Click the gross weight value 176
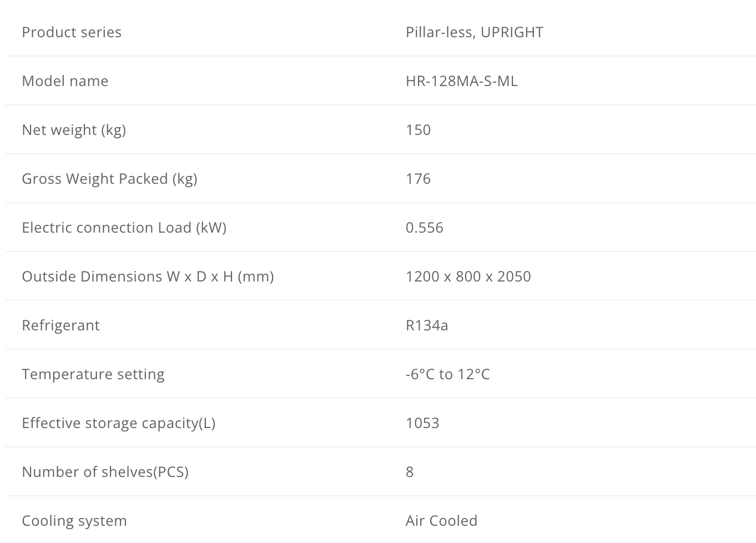 tap(418, 179)
